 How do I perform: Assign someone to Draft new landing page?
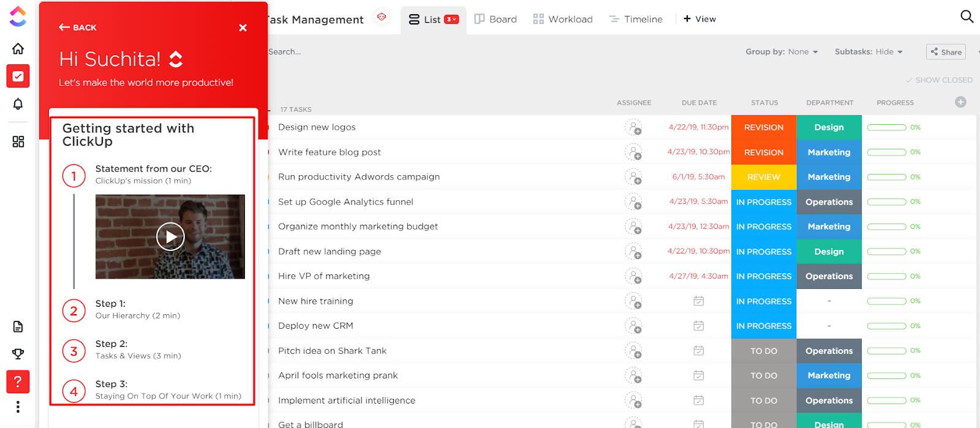633,251
